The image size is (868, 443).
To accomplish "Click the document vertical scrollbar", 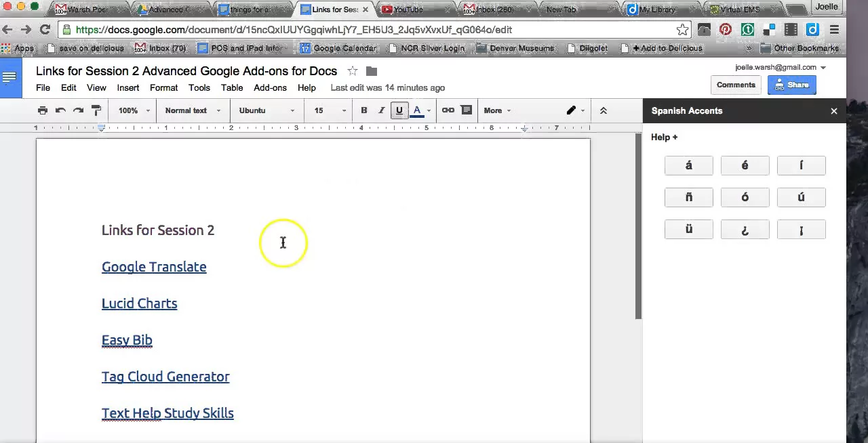I will pos(638,227).
